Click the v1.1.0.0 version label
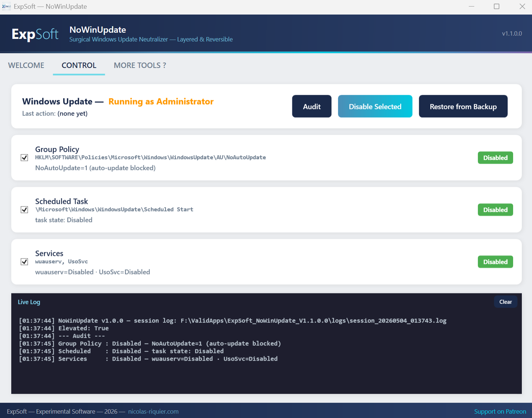532x418 pixels. (x=512, y=33)
